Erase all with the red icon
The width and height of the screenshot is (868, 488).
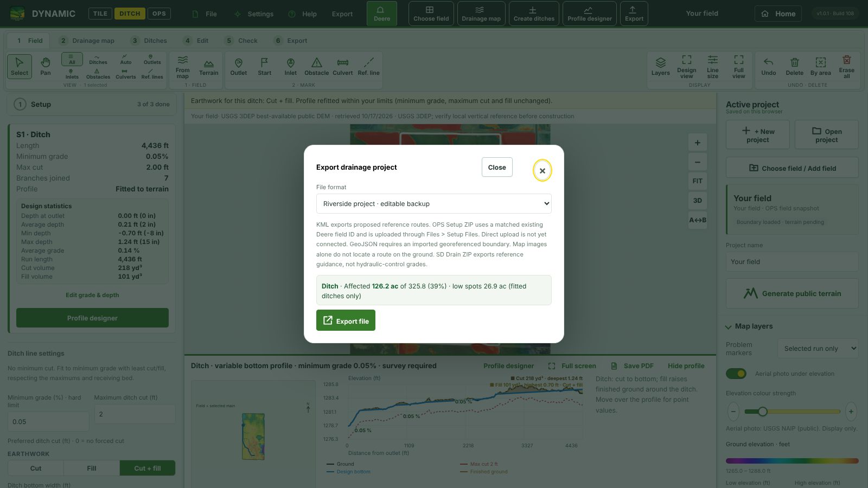pos(847,66)
